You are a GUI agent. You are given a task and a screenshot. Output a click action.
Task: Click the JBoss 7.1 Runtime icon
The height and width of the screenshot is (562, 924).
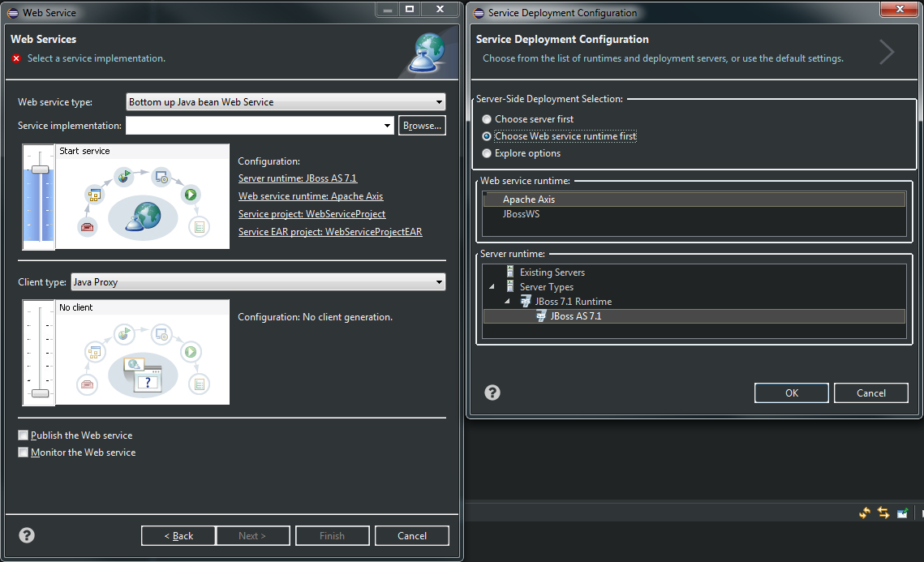(526, 301)
